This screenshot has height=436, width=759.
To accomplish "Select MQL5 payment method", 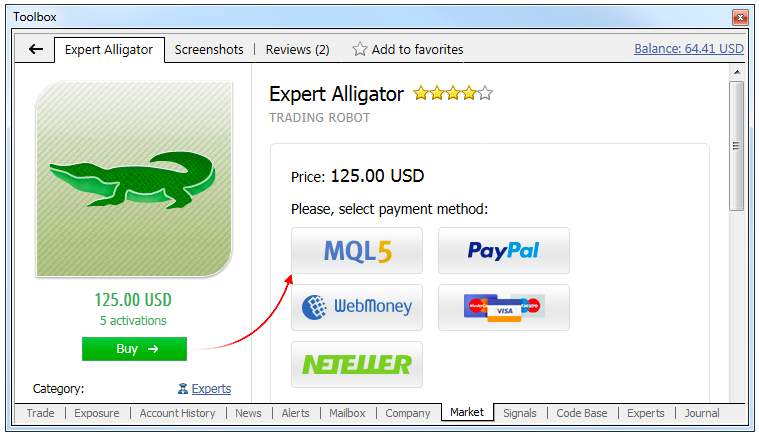I will click(357, 251).
